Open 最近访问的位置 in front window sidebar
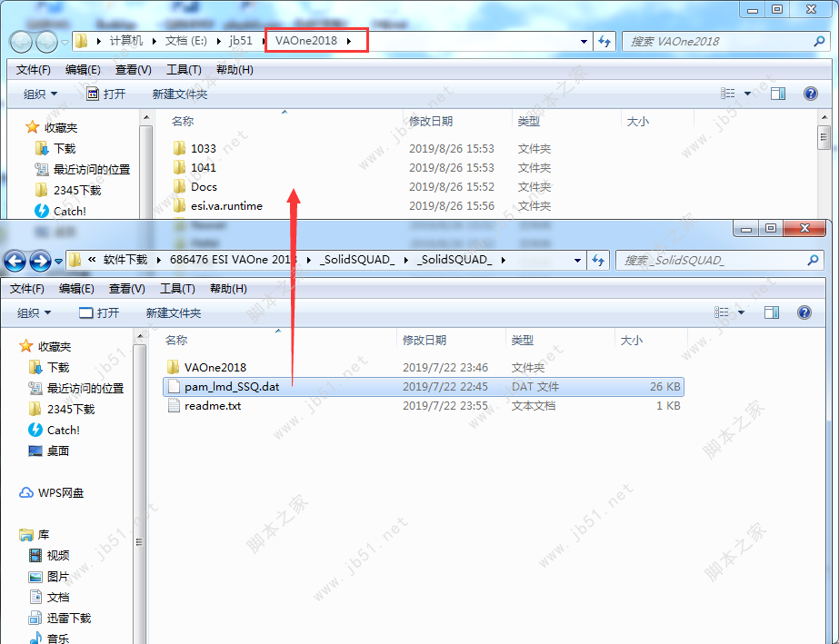The image size is (839, 644). [75, 389]
